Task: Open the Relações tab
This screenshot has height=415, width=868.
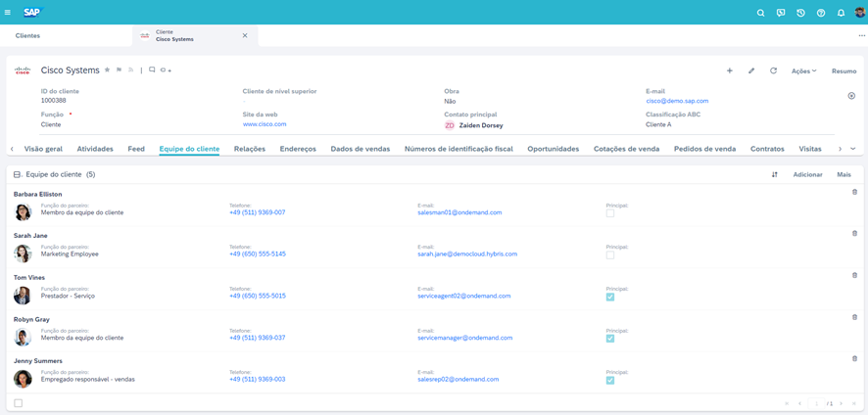Action: (x=250, y=149)
